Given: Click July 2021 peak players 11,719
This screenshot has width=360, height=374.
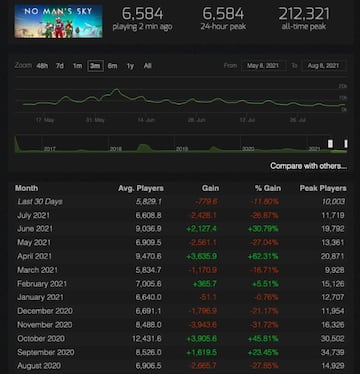Looking at the screenshot, I should click(x=333, y=215).
